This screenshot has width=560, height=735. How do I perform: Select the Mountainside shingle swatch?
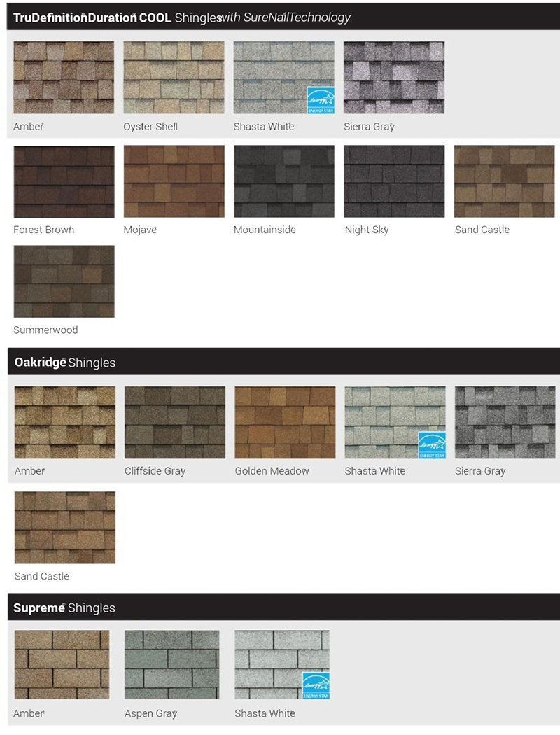pyautogui.click(x=284, y=182)
